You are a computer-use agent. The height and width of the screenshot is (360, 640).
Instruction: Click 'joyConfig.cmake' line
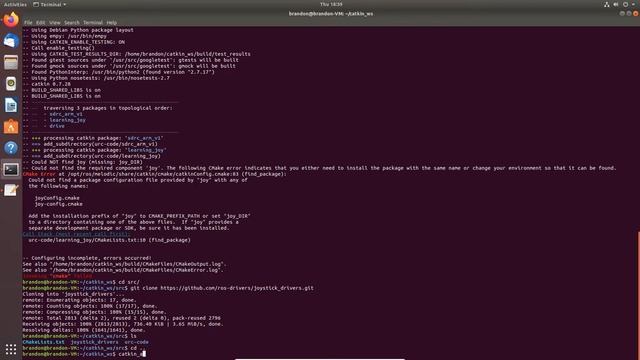pyautogui.click(x=57, y=198)
